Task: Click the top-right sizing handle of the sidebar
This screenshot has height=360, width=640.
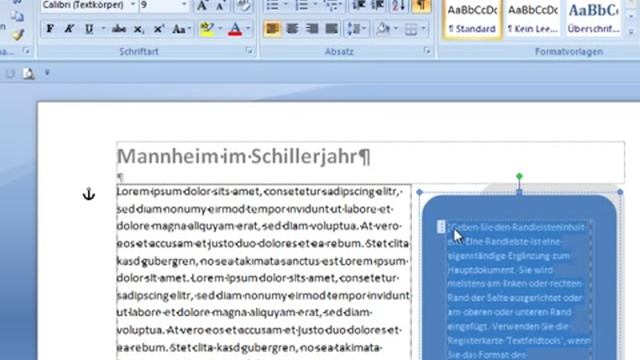Action: (620, 192)
